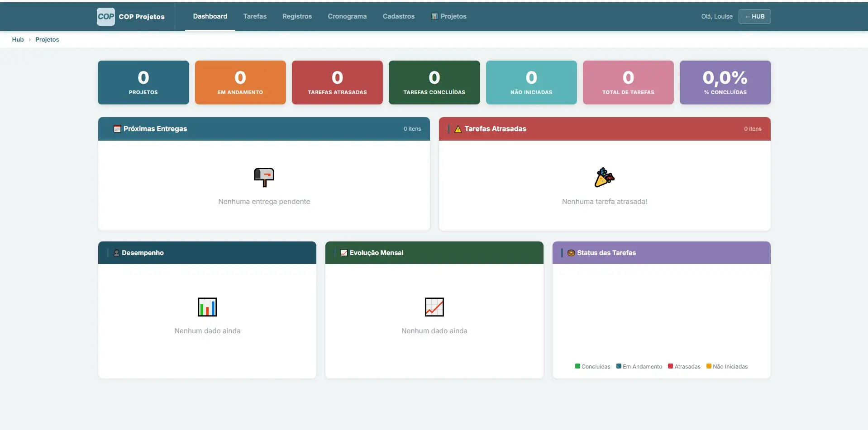Click the HUB back button
868x430 pixels.
tap(754, 16)
